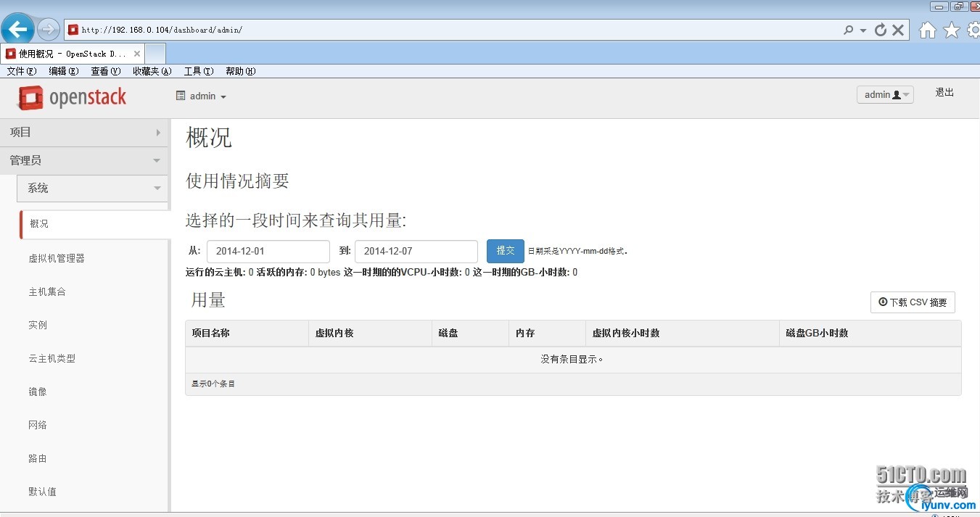Click the 概况 page title

coord(209,138)
